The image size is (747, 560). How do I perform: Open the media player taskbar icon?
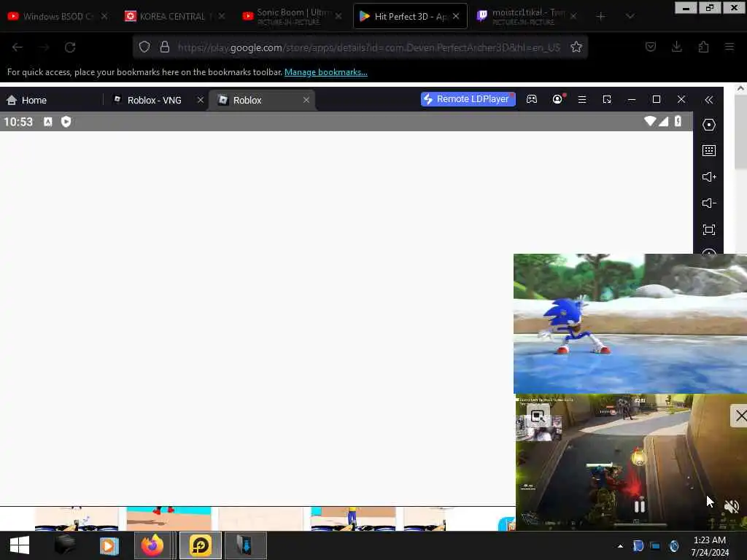[x=109, y=545]
